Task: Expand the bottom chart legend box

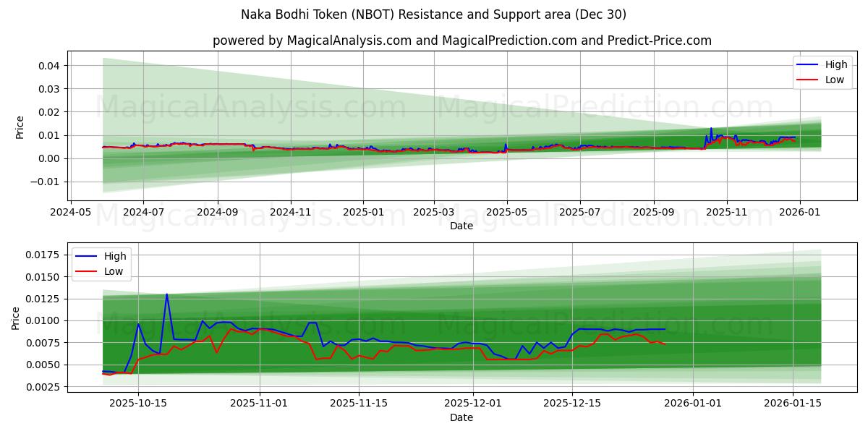Action: 101,263
